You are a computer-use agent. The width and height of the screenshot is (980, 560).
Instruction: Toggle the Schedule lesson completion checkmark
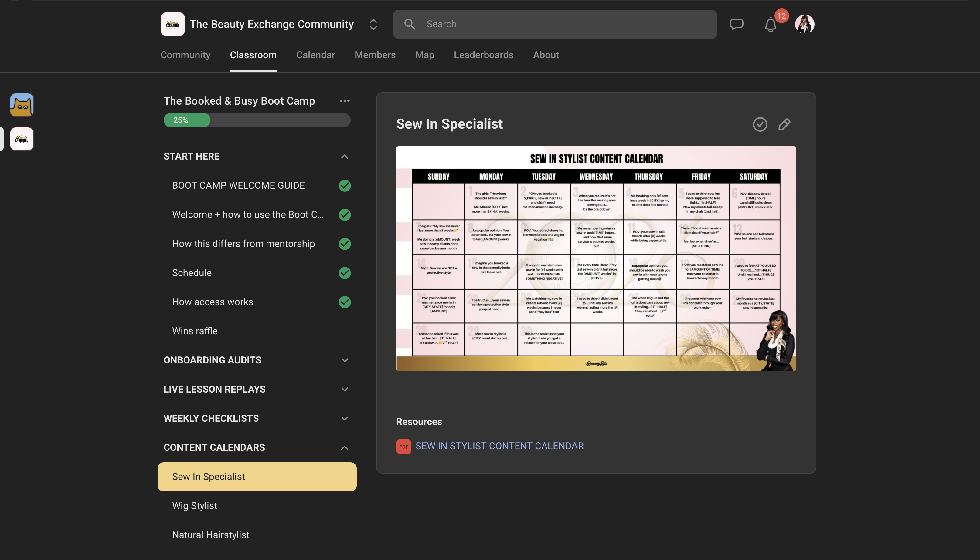[x=345, y=273]
